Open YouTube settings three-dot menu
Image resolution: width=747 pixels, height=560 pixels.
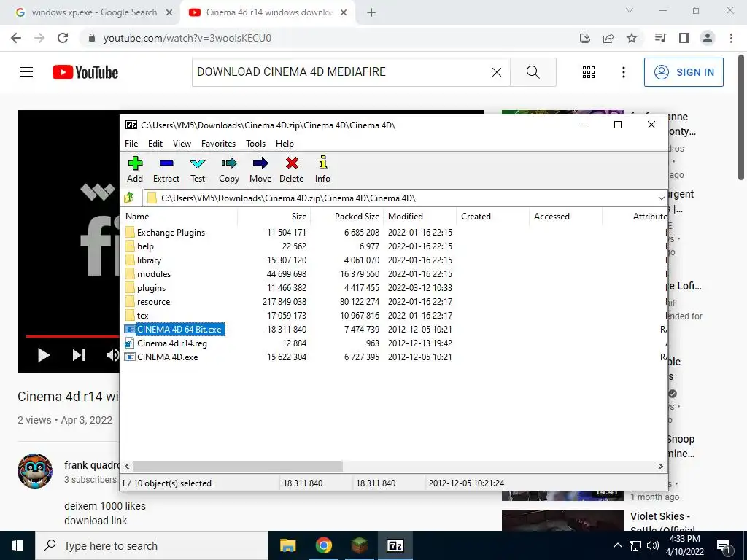pyautogui.click(x=624, y=72)
